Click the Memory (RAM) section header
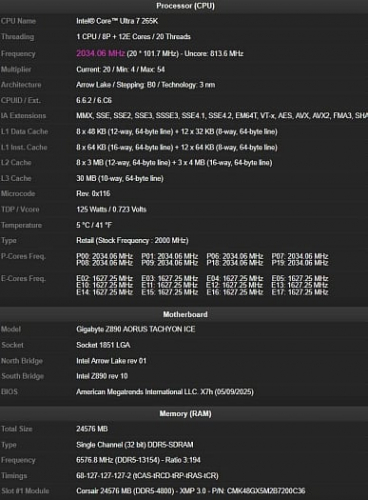 click(185, 414)
